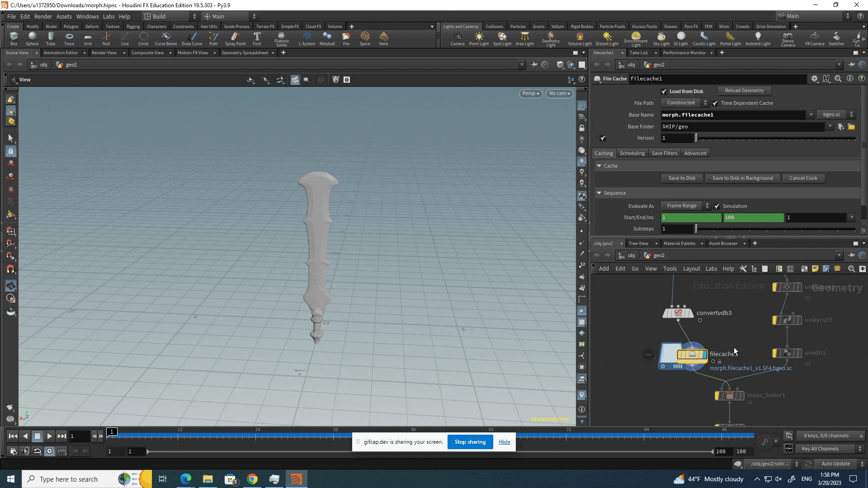Click Save to Disk in Background
The width and height of the screenshot is (868, 488).
pos(742,178)
